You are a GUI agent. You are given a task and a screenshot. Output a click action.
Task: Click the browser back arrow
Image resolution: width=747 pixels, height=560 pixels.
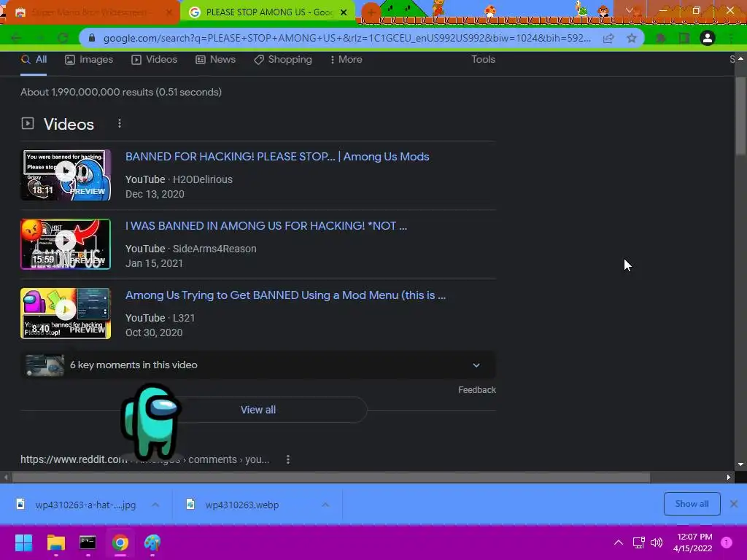[x=16, y=38]
